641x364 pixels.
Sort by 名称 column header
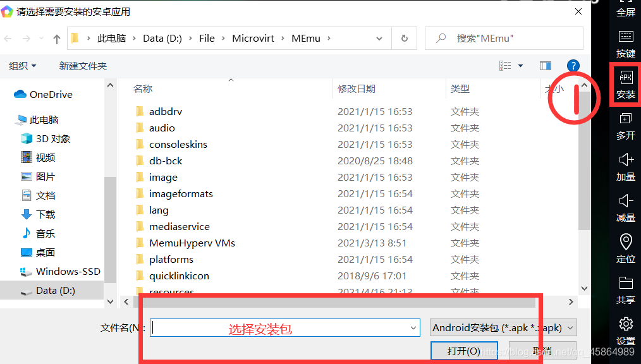(x=143, y=88)
